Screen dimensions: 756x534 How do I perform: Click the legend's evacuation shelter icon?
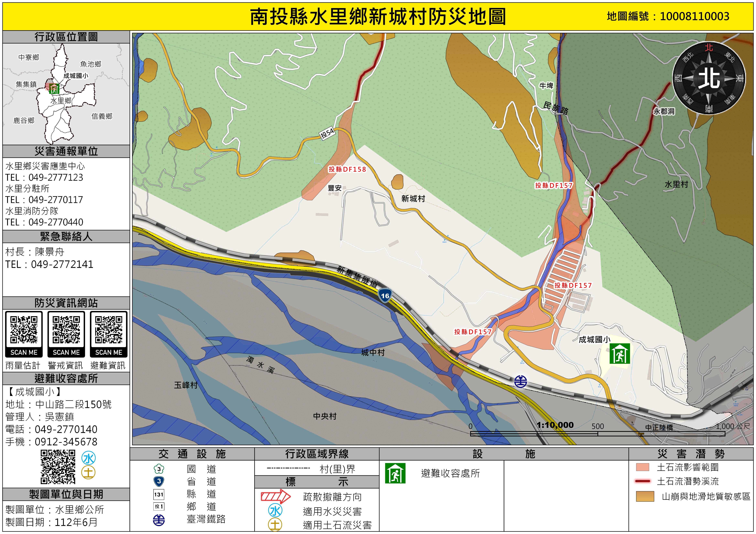point(395,473)
